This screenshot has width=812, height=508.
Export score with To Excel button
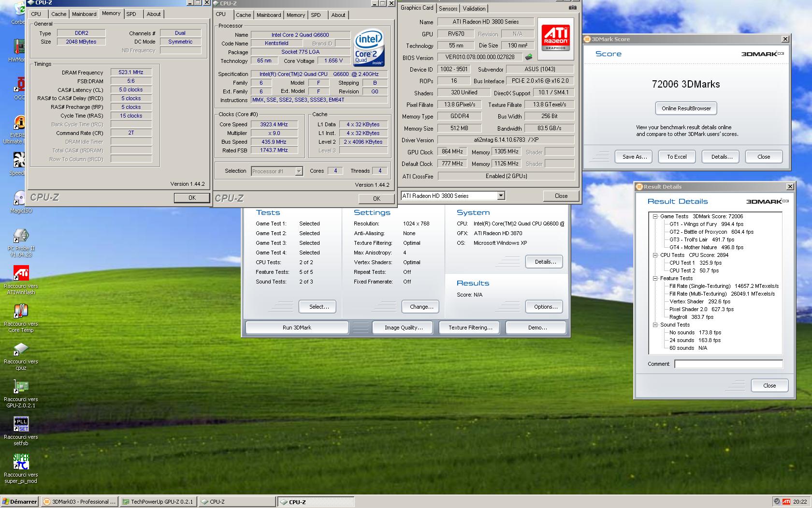677,157
